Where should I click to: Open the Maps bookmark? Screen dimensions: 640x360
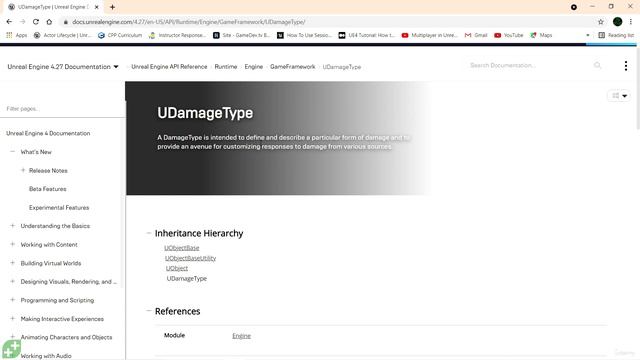click(x=541, y=36)
